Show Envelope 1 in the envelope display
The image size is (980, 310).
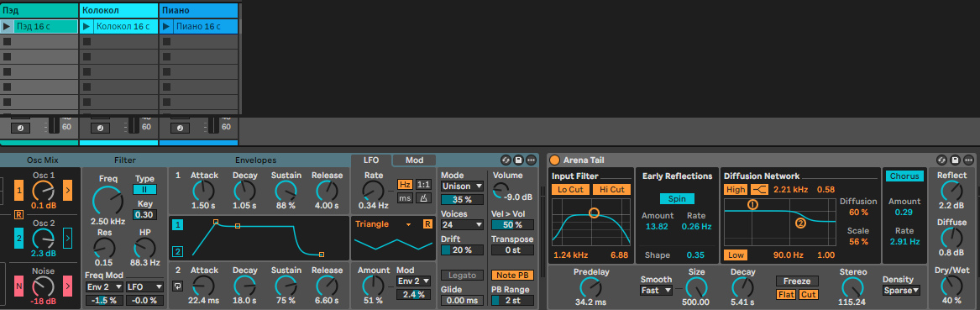pyautogui.click(x=177, y=225)
